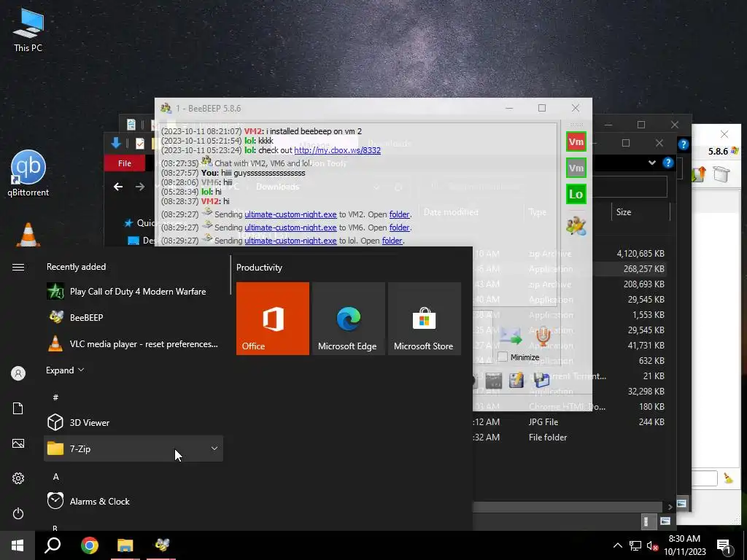747x560 pixels.
Task: Click the blue help icon in File Explorer ribbon
Action: (668, 163)
